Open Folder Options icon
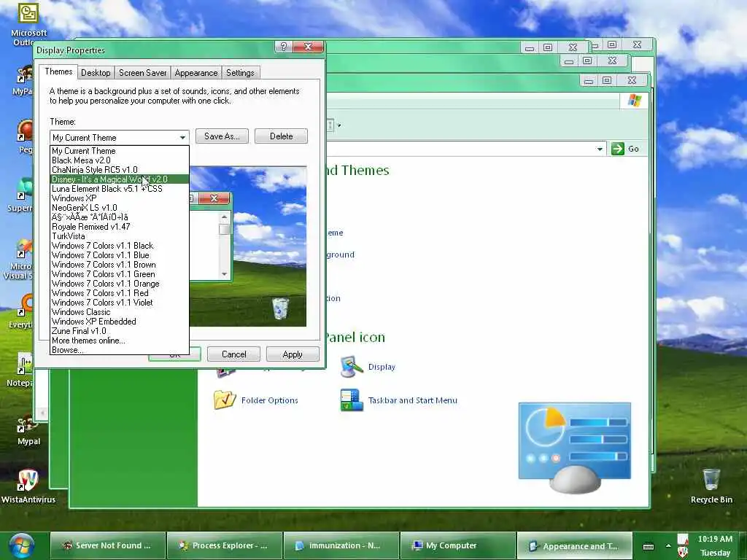Viewport: 747px width, 560px height. (256, 400)
